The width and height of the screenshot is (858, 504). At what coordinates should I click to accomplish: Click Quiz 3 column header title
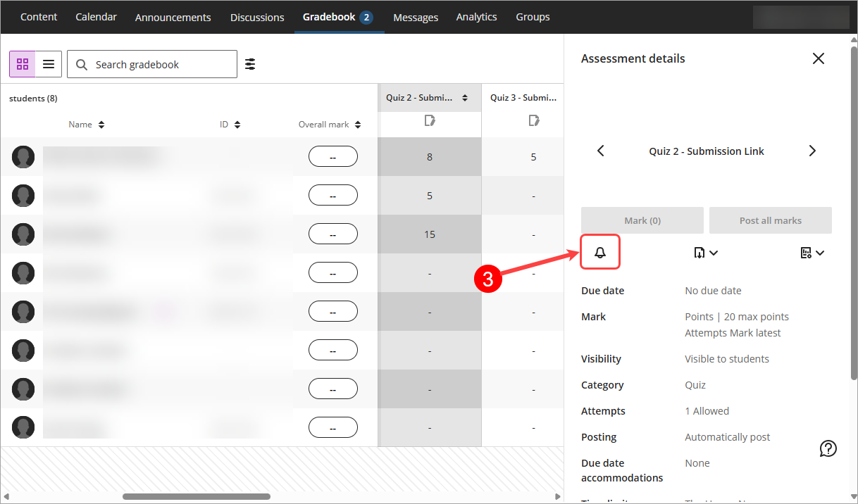[x=523, y=98]
